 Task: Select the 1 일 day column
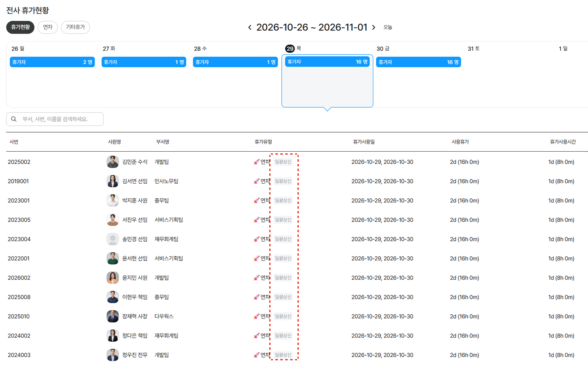[572, 75]
